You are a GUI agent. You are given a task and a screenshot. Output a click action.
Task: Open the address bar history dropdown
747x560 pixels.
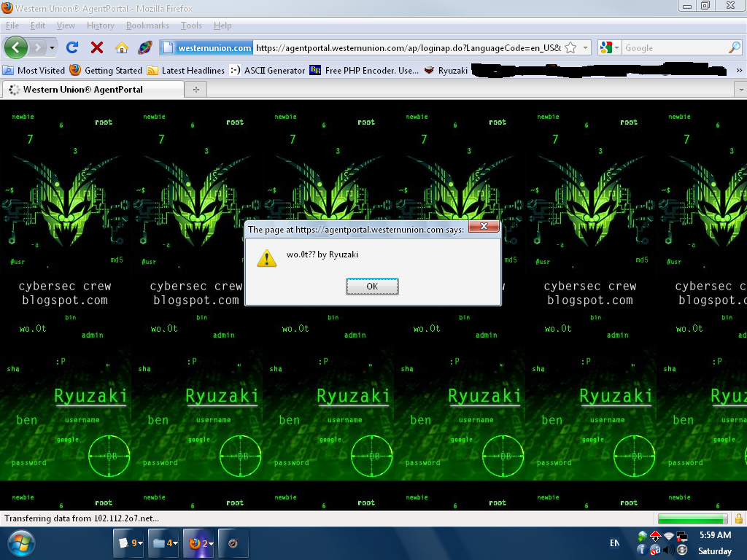[x=585, y=47]
